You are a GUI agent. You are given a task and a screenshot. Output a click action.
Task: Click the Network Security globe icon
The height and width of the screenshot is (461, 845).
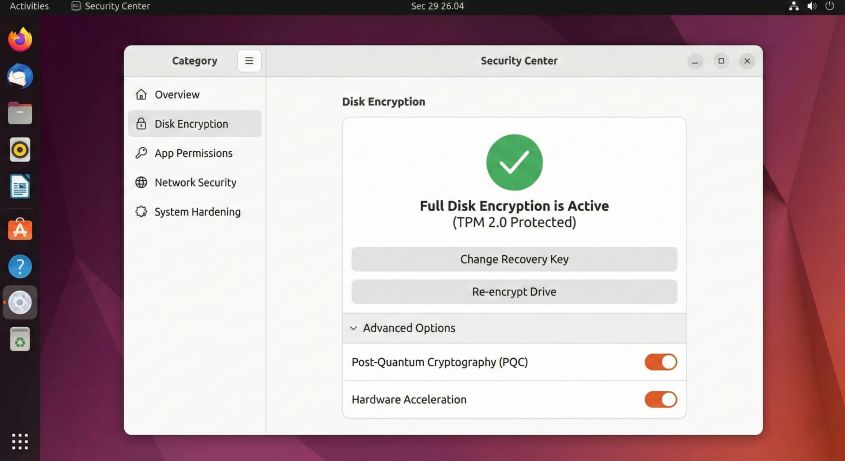[141, 183]
